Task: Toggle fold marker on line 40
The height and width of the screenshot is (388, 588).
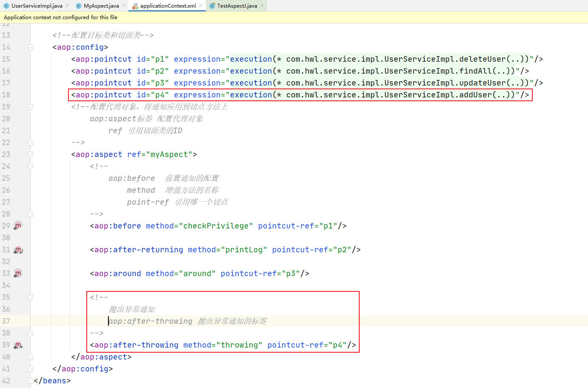Action: [30, 357]
